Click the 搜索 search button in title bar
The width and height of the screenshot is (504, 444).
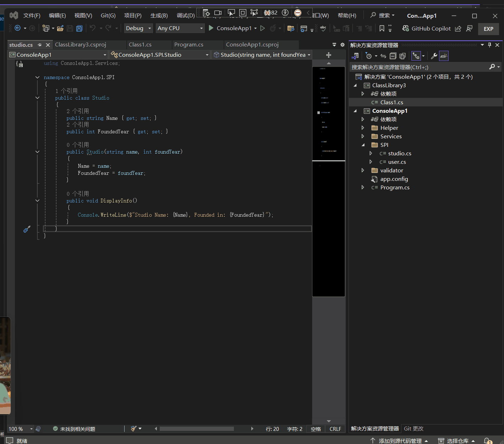click(382, 16)
